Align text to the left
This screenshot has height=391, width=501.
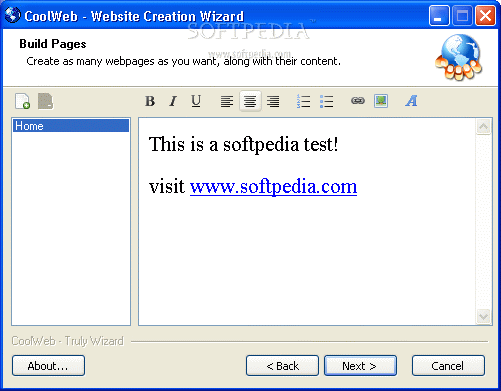click(x=227, y=101)
